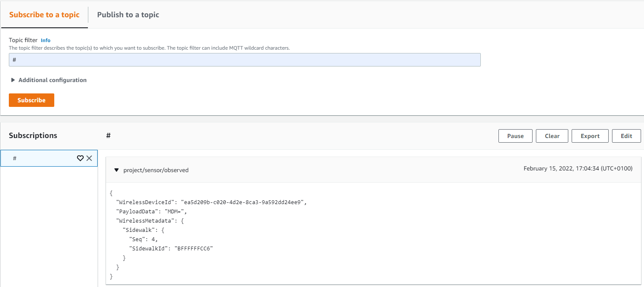Clear the received message log

[552, 136]
